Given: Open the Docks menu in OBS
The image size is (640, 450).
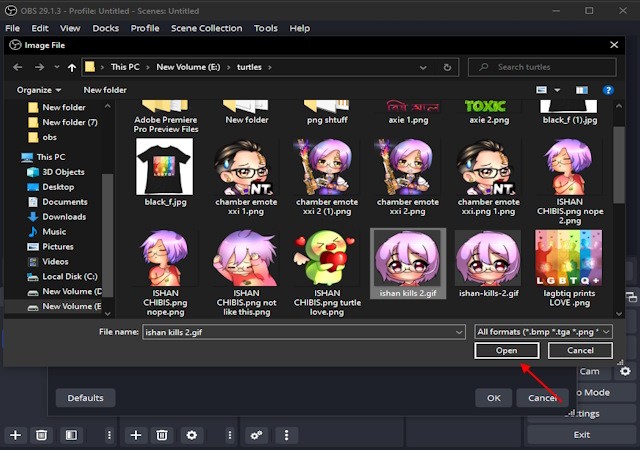Looking at the screenshot, I should (106, 28).
